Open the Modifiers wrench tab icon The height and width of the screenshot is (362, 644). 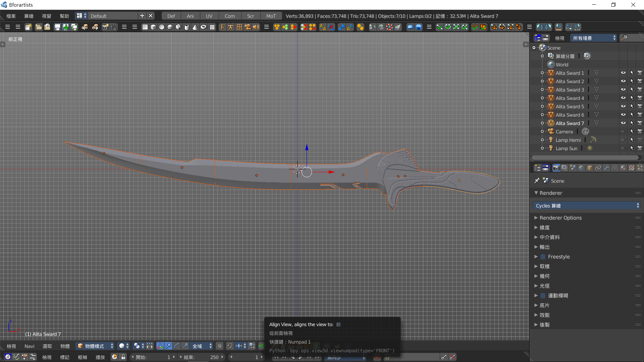[x=606, y=168]
